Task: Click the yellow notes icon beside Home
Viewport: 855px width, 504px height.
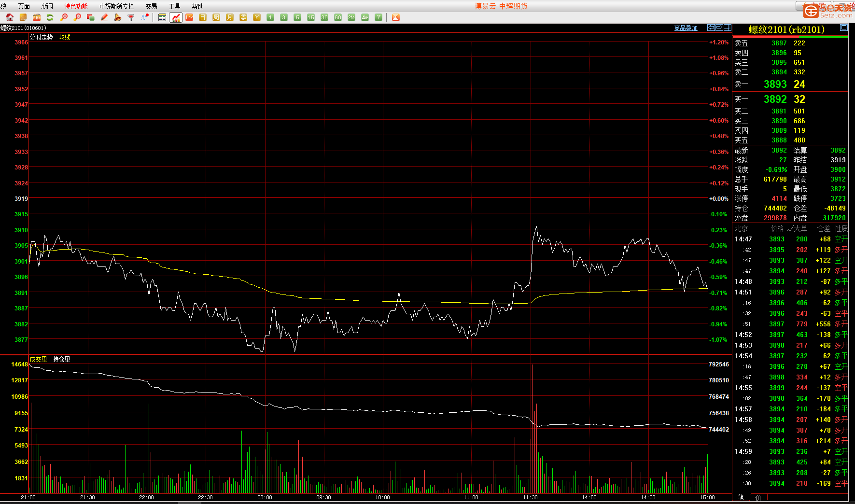Action: click(23, 17)
